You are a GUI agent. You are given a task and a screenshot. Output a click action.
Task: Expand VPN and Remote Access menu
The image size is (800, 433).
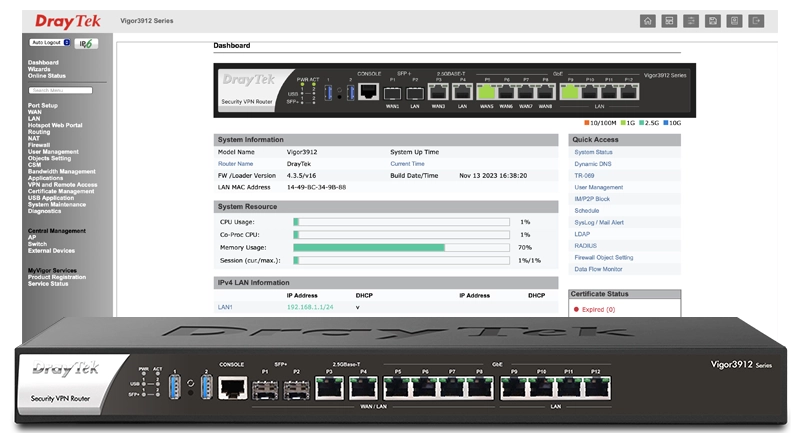(62, 185)
